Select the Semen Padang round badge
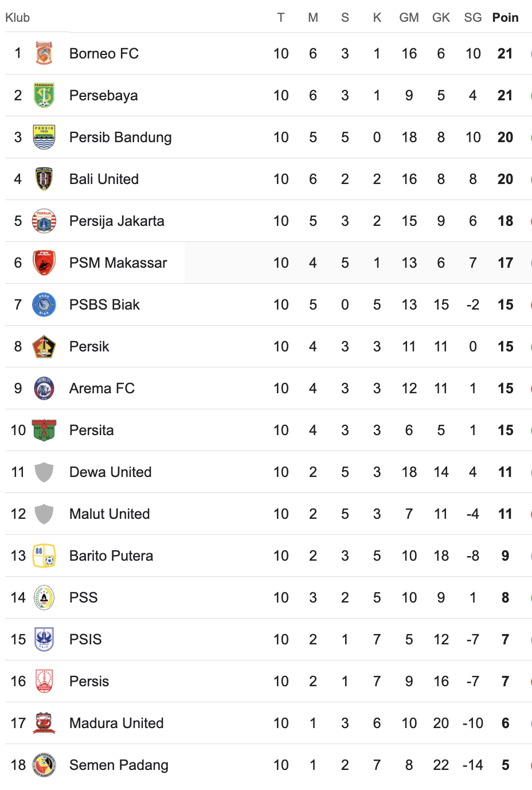This screenshot has height=790, width=532. tap(44, 765)
